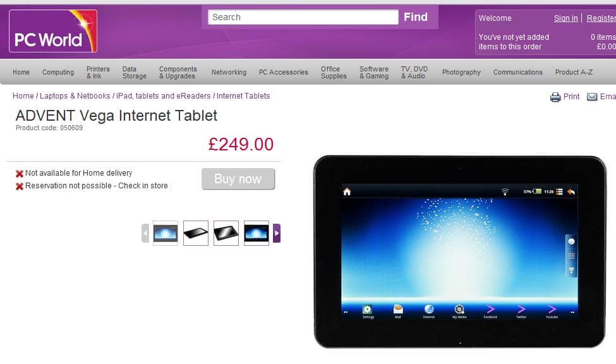Go to Internet Tablets breadcrumb link
Image resolution: width=616 pixels, height=364 pixels.
coord(243,96)
